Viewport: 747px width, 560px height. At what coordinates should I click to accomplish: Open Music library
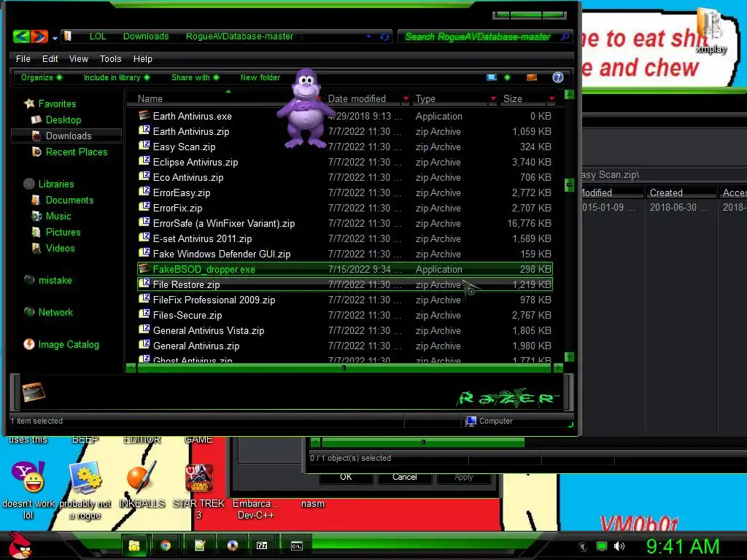pos(58,216)
